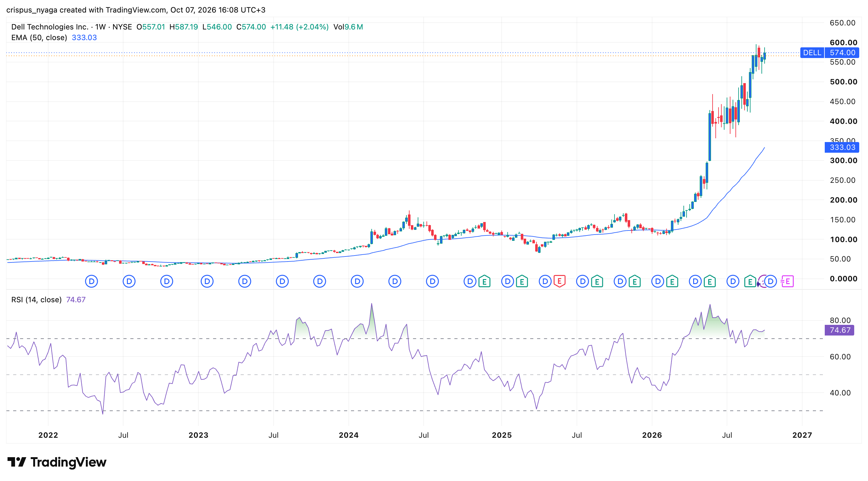
Task: Click the '0.0000' price axis label
Action: click(844, 279)
